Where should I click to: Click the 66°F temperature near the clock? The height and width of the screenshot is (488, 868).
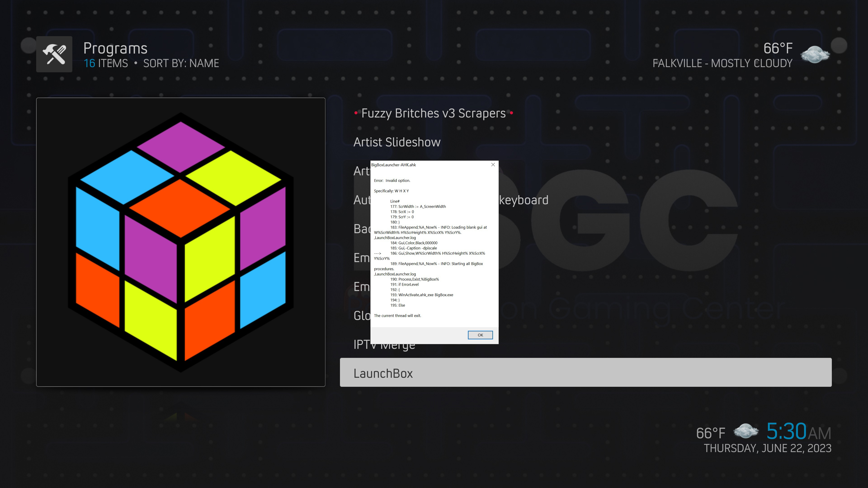pos(711,433)
